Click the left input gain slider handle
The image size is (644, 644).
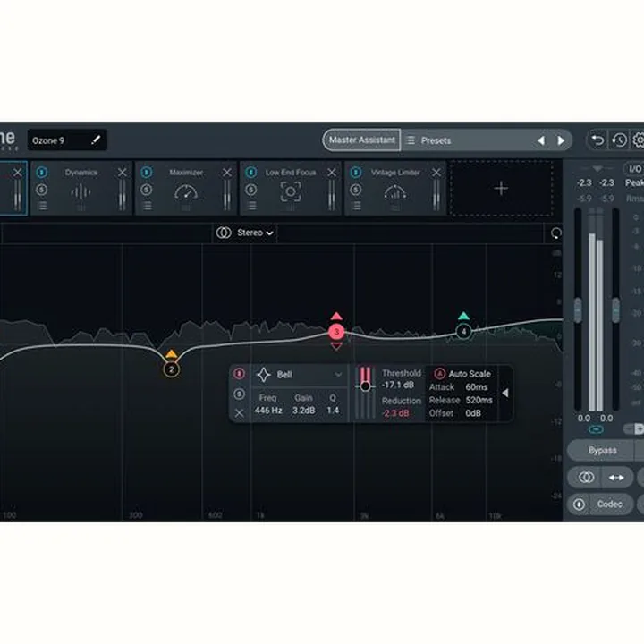(578, 310)
